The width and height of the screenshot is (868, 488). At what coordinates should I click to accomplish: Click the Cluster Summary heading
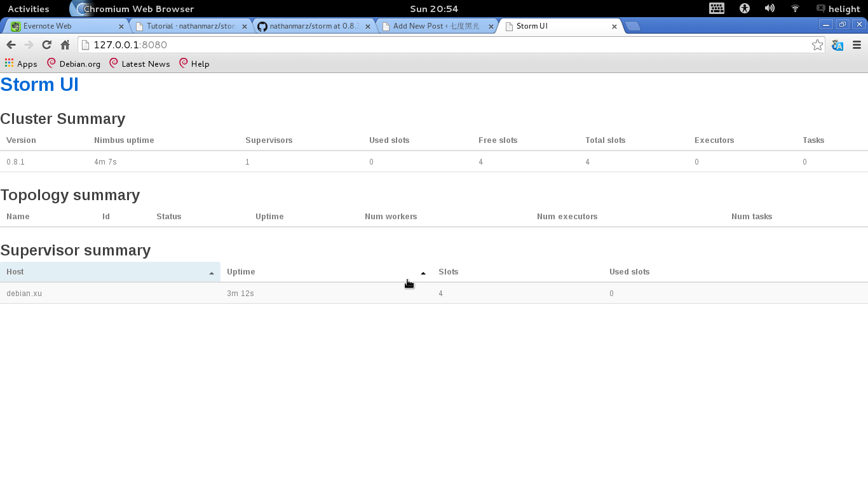(63, 119)
